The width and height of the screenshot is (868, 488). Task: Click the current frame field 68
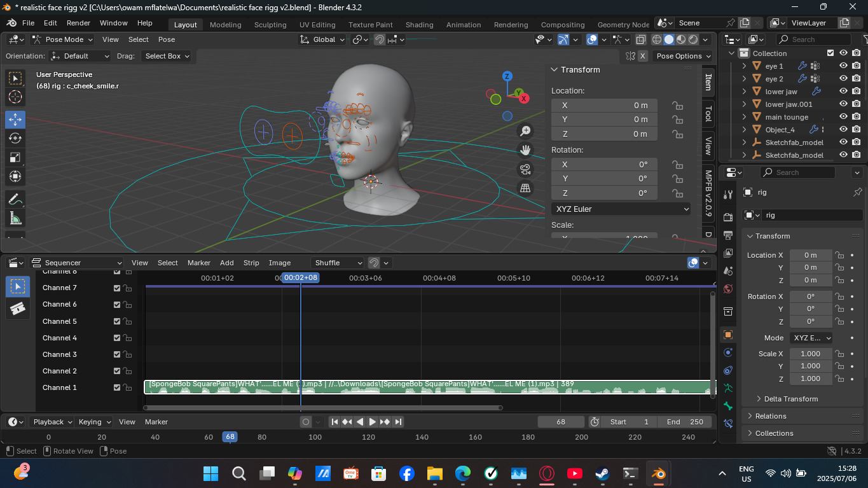tap(561, 422)
